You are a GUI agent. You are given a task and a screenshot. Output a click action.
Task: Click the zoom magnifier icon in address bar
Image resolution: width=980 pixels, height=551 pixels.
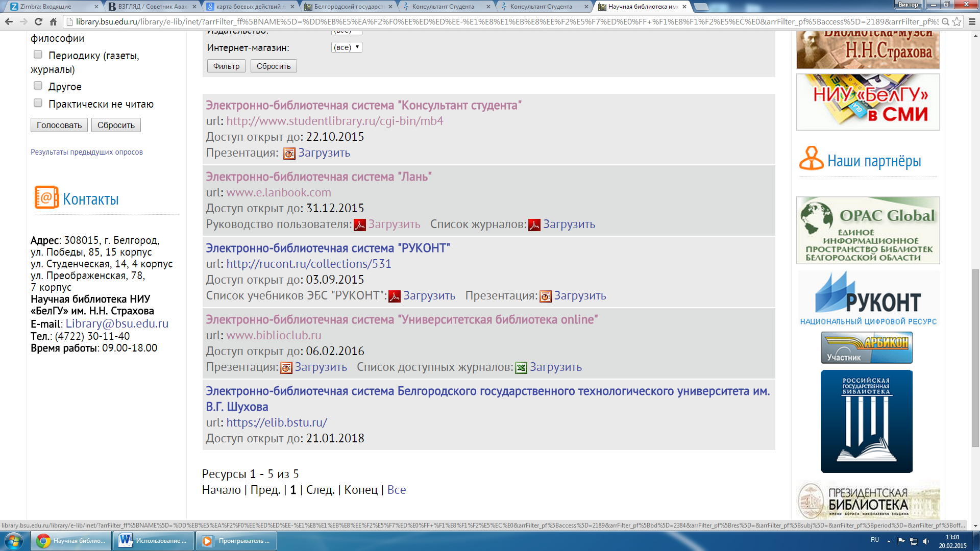945,21
